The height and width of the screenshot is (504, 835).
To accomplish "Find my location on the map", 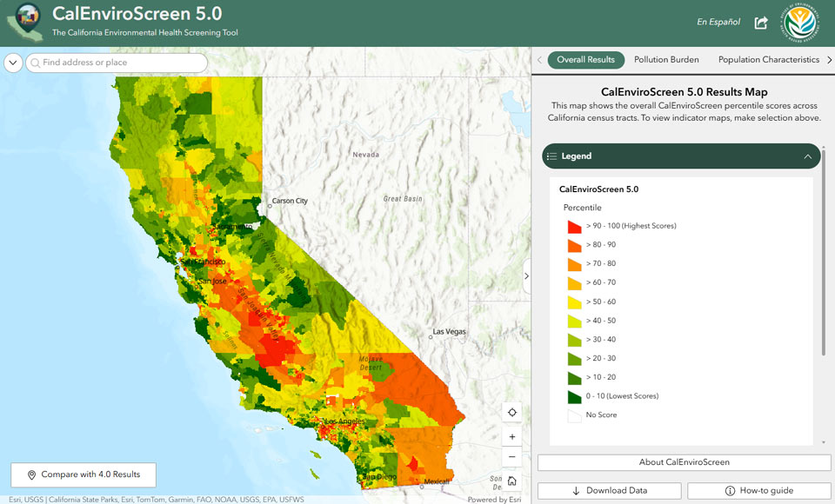I will click(x=511, y=413).
